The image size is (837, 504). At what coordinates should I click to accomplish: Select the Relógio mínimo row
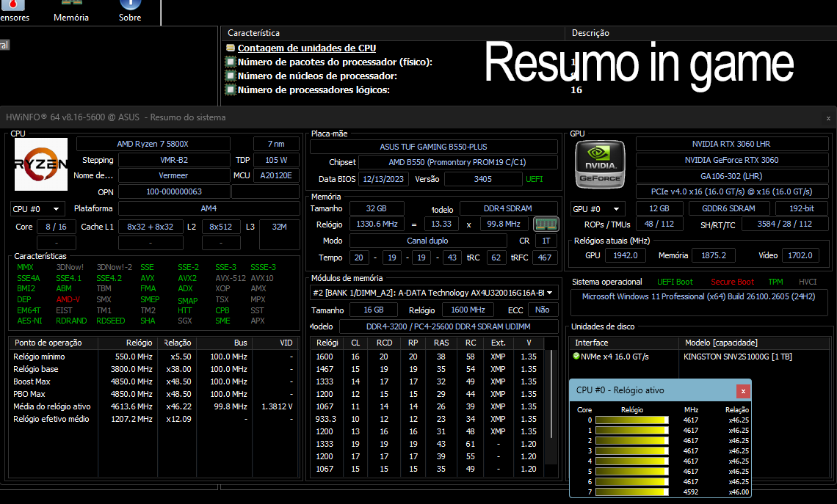[x=153, y=357]
